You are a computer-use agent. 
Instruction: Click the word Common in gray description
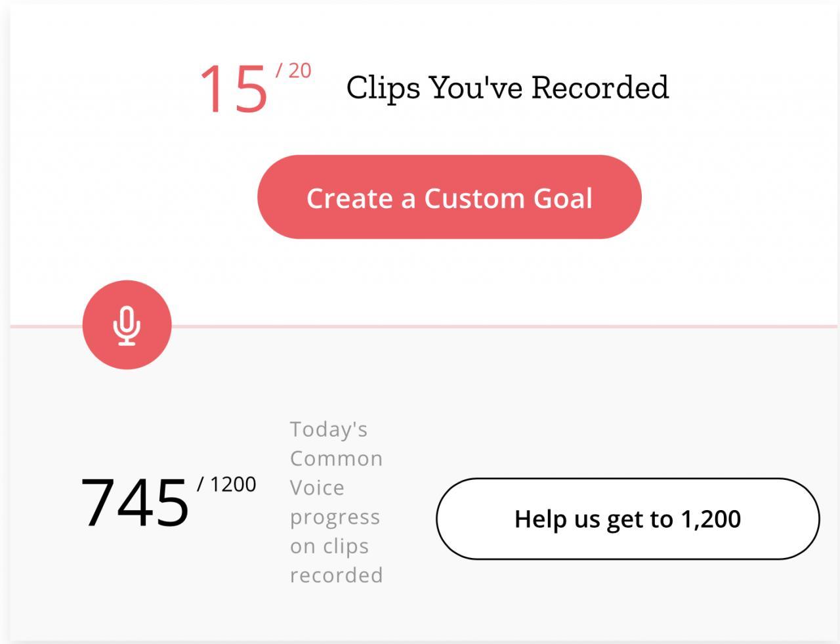[336, 458]
